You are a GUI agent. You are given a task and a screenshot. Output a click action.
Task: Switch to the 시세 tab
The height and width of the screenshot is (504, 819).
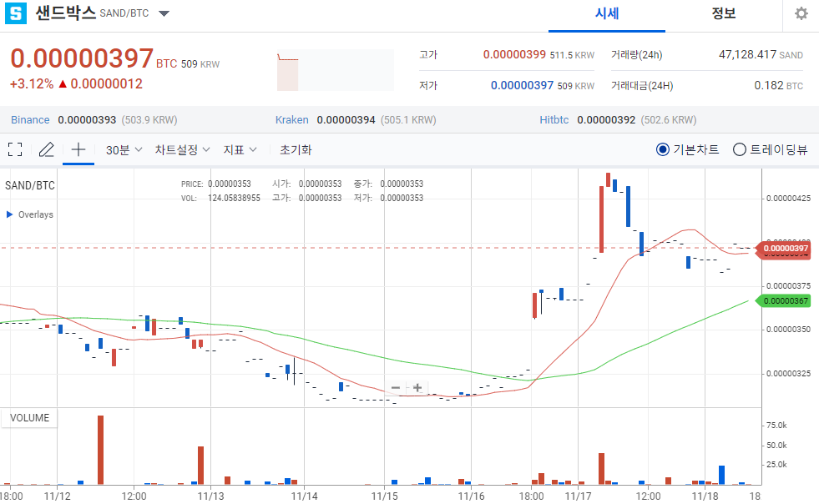tap(607, 13)
